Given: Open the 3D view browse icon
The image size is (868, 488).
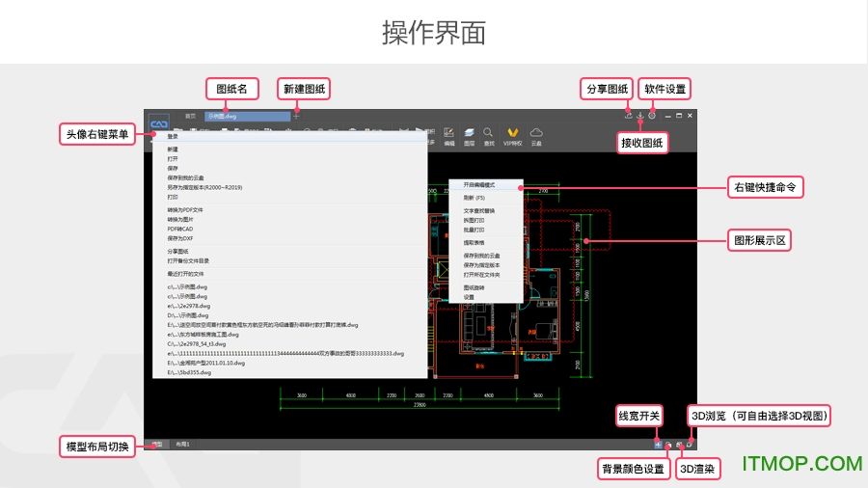Looking at the screenshot, I should [x=691, y=444].
